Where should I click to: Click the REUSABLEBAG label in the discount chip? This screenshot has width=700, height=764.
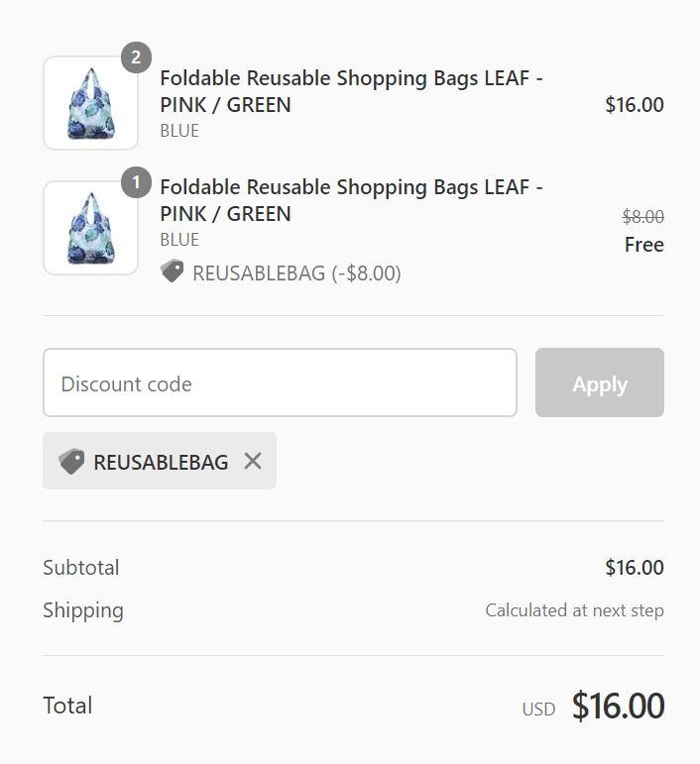[161, 462]
